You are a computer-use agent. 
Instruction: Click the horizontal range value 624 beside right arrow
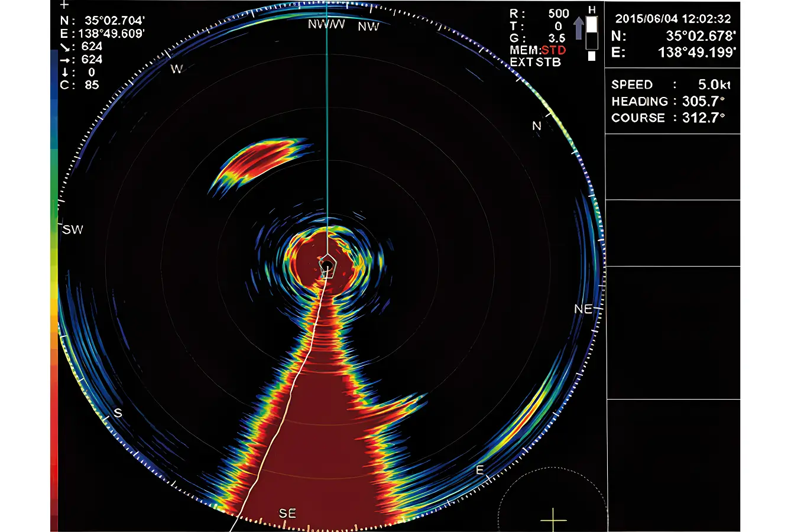coord(92,60)
